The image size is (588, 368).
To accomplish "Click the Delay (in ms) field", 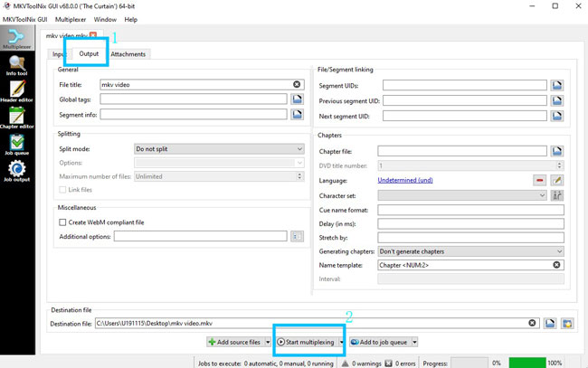I will pos(470,223).
